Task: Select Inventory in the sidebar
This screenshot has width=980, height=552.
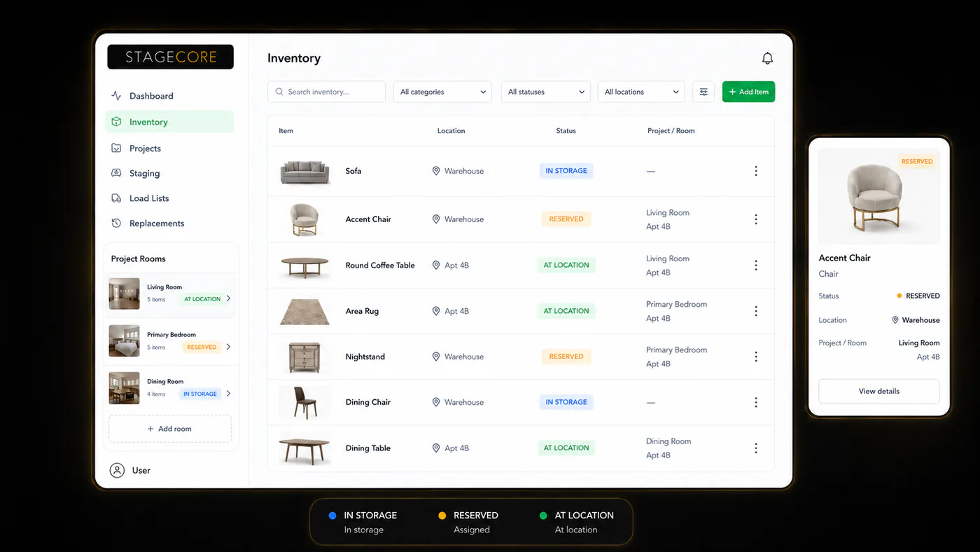Action: coord(170,122)
